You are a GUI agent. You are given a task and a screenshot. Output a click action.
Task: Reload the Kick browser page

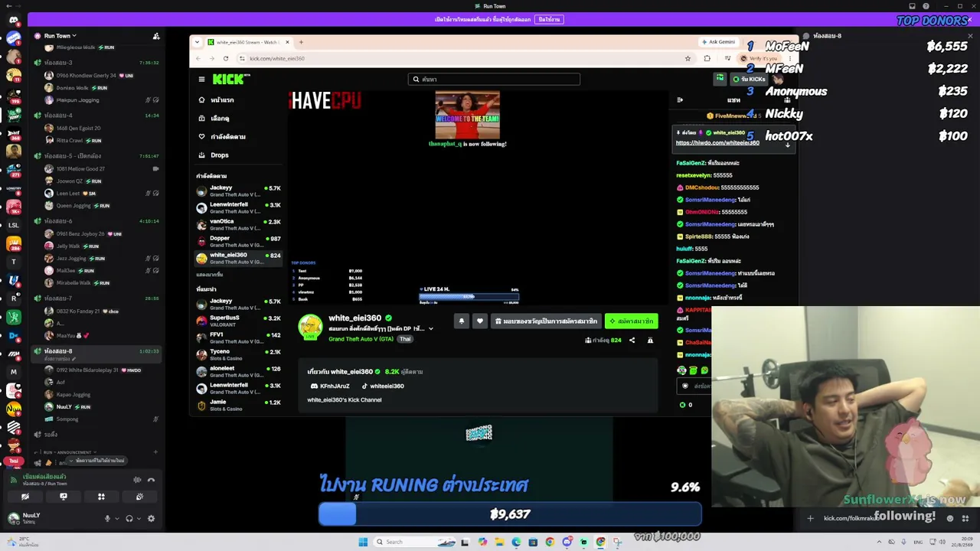click(x=226, y=58)
